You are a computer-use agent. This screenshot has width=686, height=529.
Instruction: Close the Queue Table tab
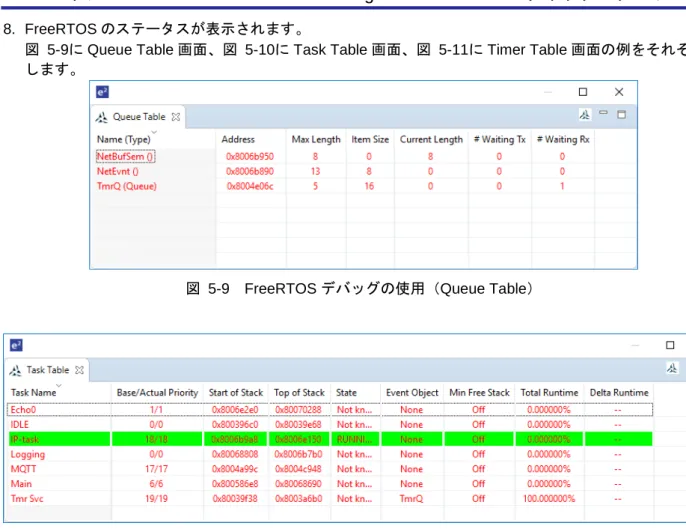[x=176, y=117]
